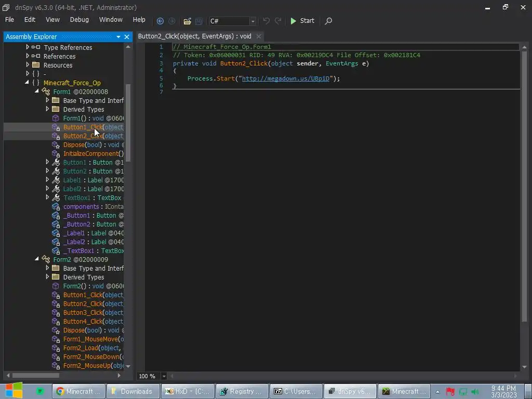Switch to the HxD hex editor taskbar button
The image size is (532, 399).
point(188,391)
